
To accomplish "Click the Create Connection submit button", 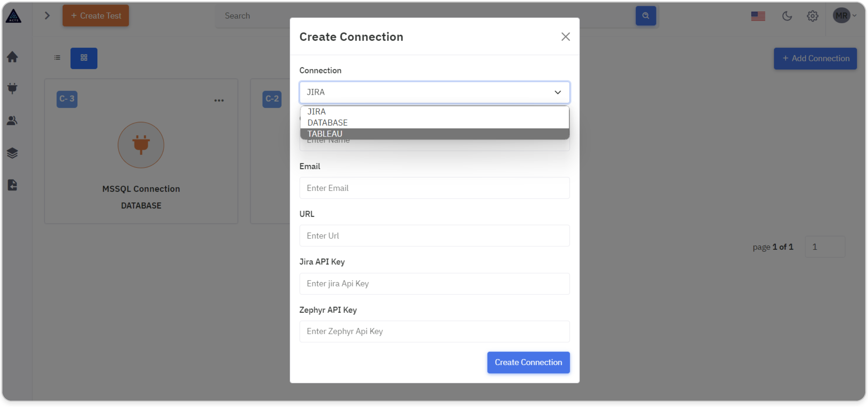I will coord(528,362).
